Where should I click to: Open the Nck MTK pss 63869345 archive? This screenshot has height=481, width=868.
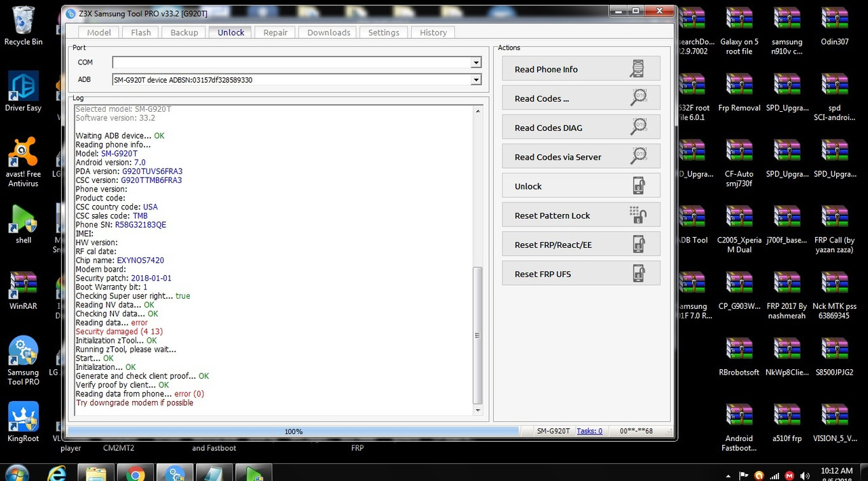[x=834, y=295]
